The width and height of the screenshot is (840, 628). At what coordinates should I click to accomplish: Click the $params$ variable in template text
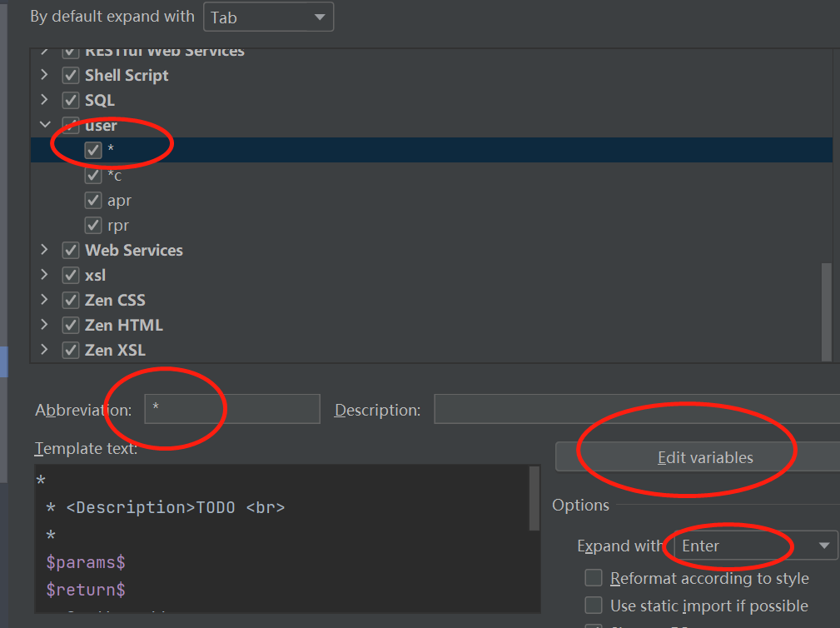[x=86, y=563]
